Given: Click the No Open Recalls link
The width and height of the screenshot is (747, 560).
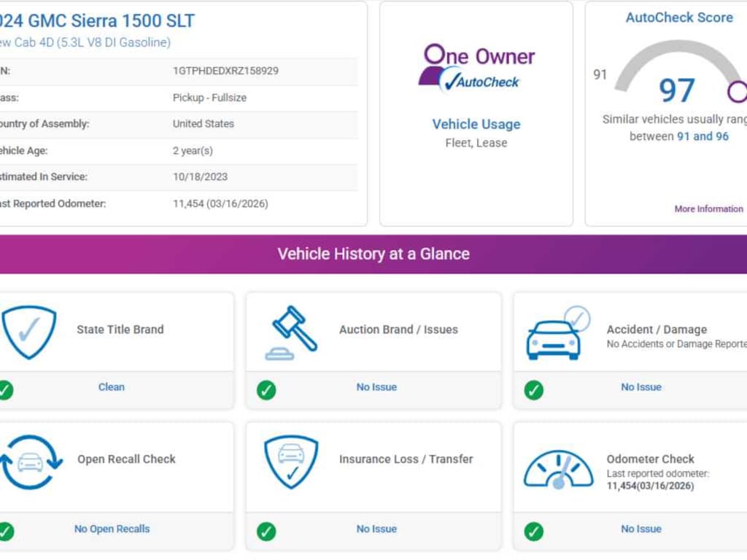Looking at the screenshot, I should (x=112, y=529).
